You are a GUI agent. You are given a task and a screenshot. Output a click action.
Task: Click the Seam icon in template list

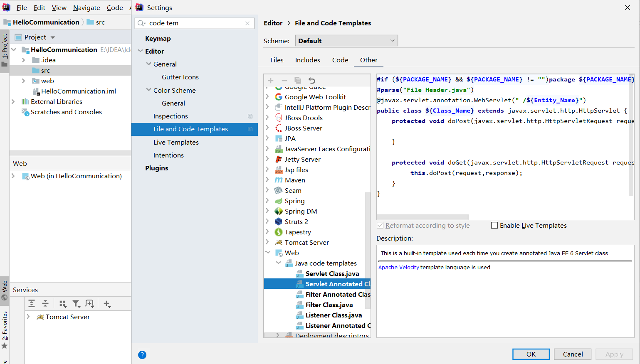pyautogui.click(x=279, y=190)
